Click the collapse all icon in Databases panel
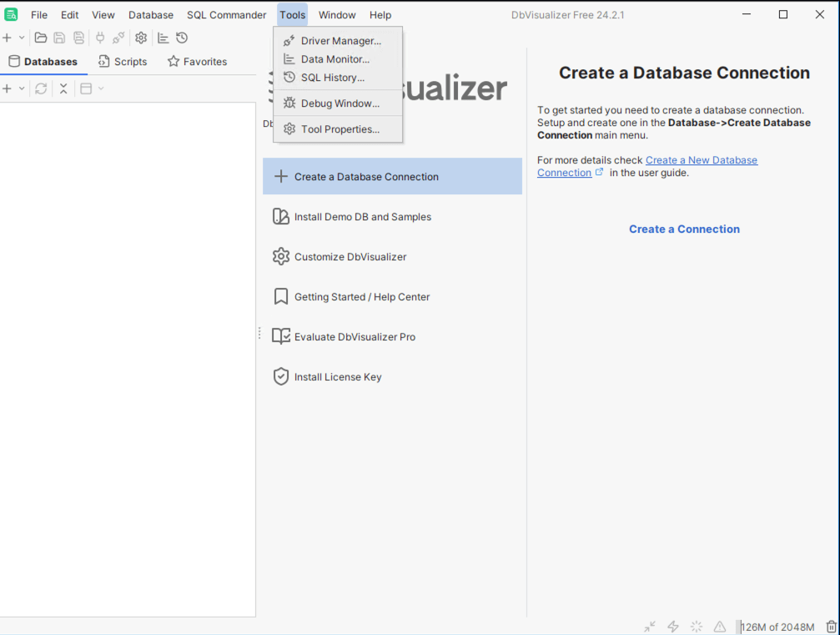The width and height of the screenshot is (840, 635). [x=63, y=88]
